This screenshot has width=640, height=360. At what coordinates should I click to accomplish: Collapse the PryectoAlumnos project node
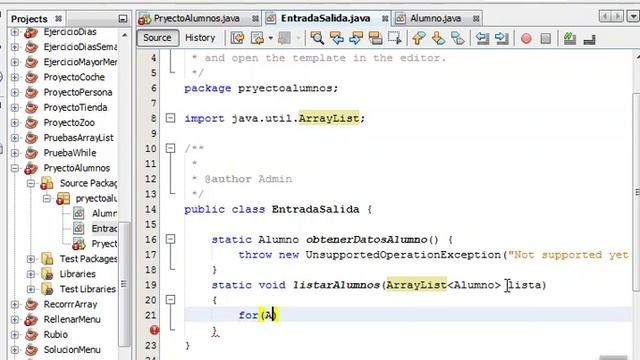[15, 168]
